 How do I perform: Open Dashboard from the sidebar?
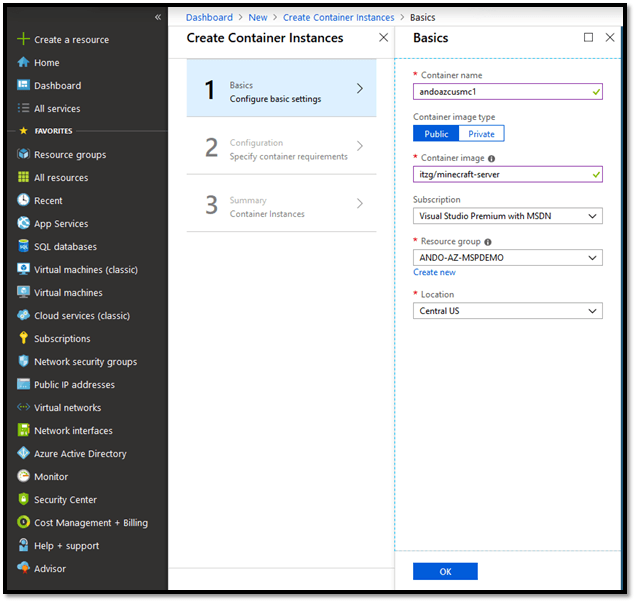(58, 86)
